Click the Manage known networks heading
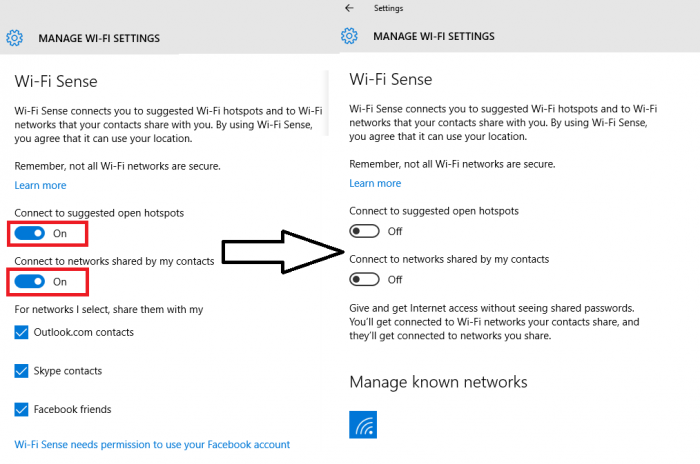This screenshot has height=464, width=700. pyautogui.click(x=438, y=382)
